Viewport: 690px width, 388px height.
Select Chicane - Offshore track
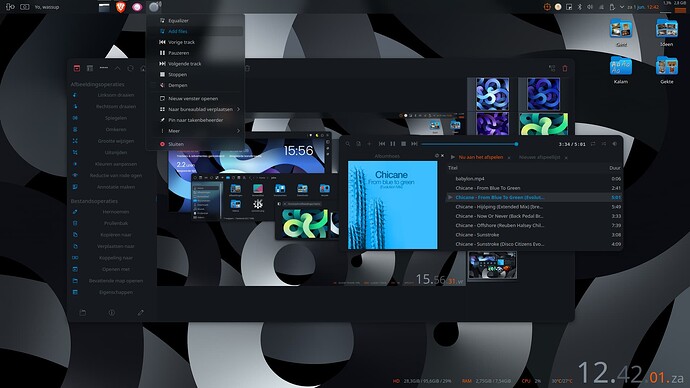click(534, 225)
